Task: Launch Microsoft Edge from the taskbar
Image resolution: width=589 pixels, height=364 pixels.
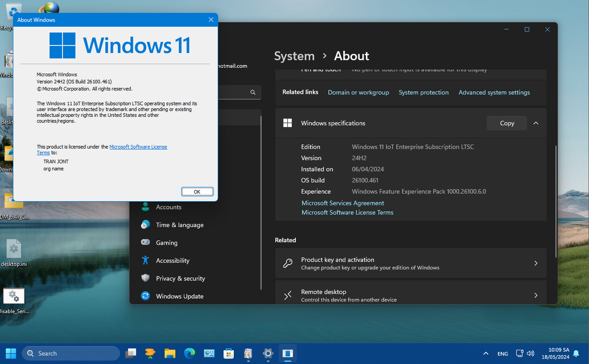Action: pyautogui.click(x=190, y=353)
